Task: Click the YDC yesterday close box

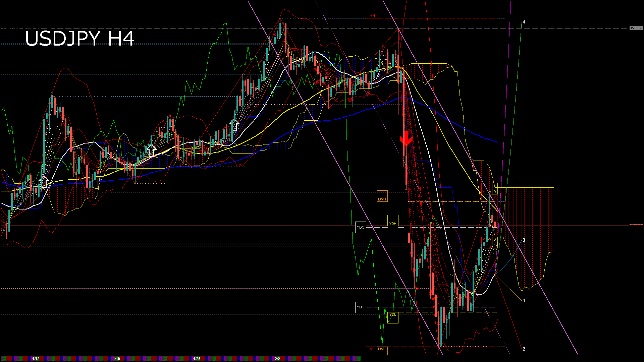Action: click(361, 227)
